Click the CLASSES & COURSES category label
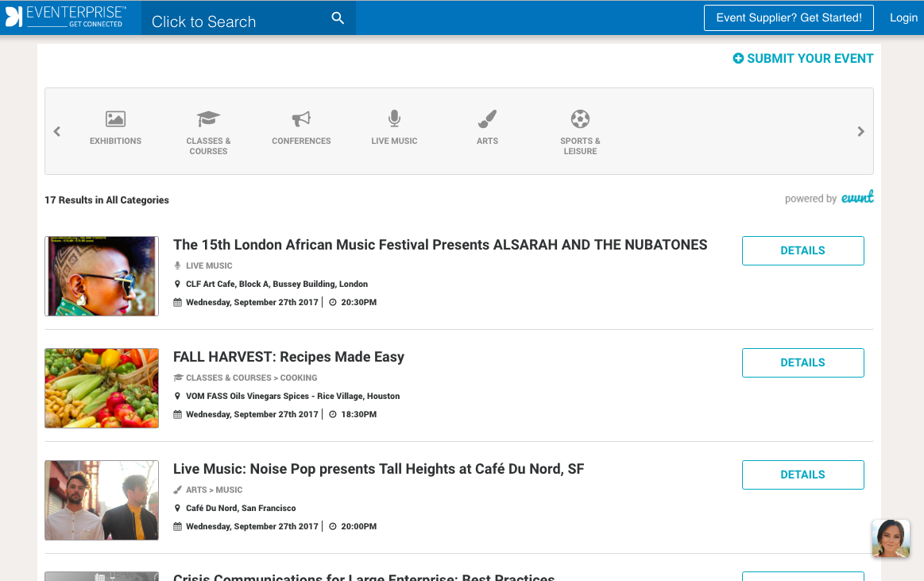Screen dimensions: 924x581 pyautogui.click(x=208, y=146)
